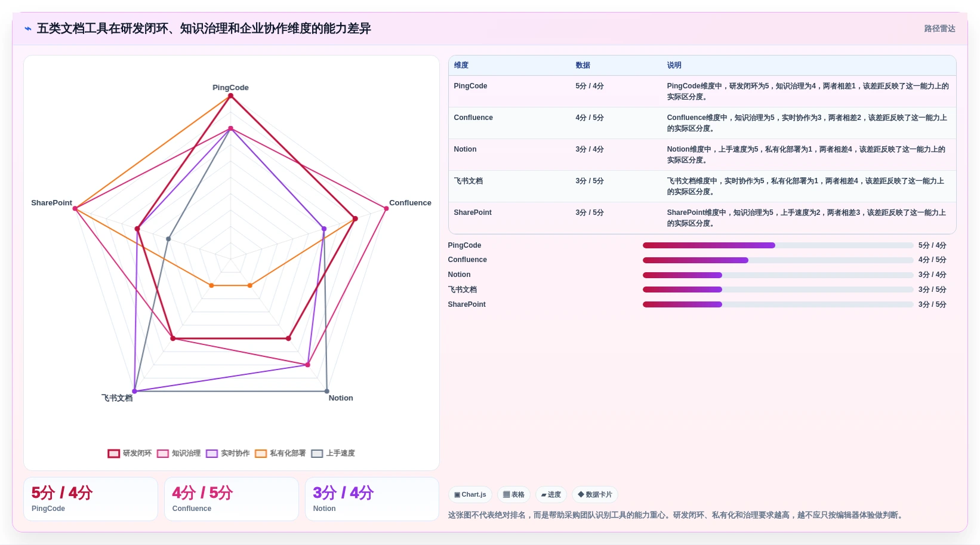Click the Confluence axis label on the radar
This screenshot has height=545, width=980.
click(410, 203)
